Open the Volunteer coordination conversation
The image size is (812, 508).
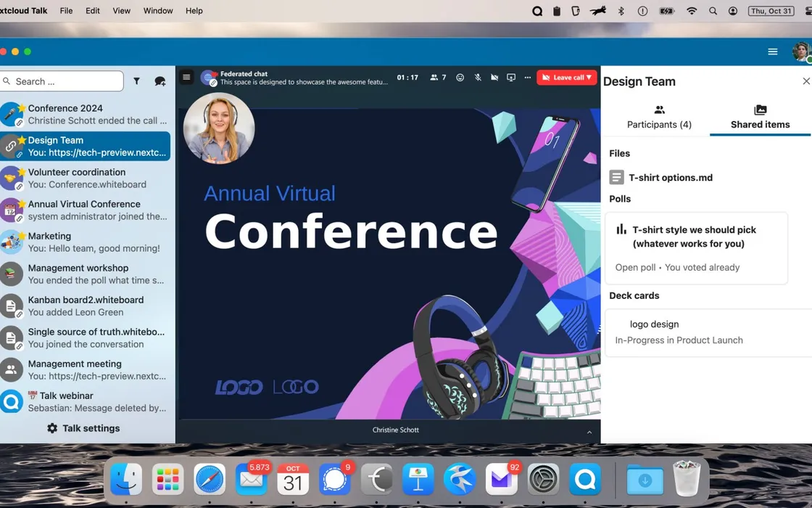coord(85,178)
